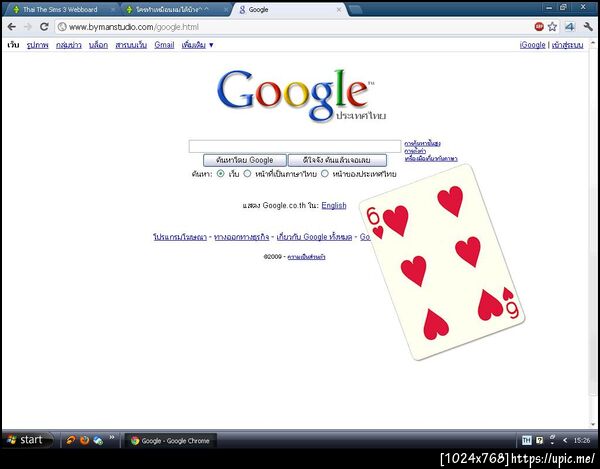Image resolution: width=600 pixels, height=469 pixels.
Task: Open the Windows start menu
Action: 27,440
